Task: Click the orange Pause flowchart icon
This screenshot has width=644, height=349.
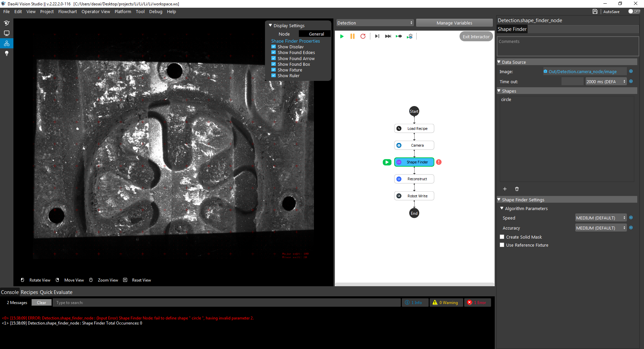Action: pyautogui.click(x=353, y=36)
